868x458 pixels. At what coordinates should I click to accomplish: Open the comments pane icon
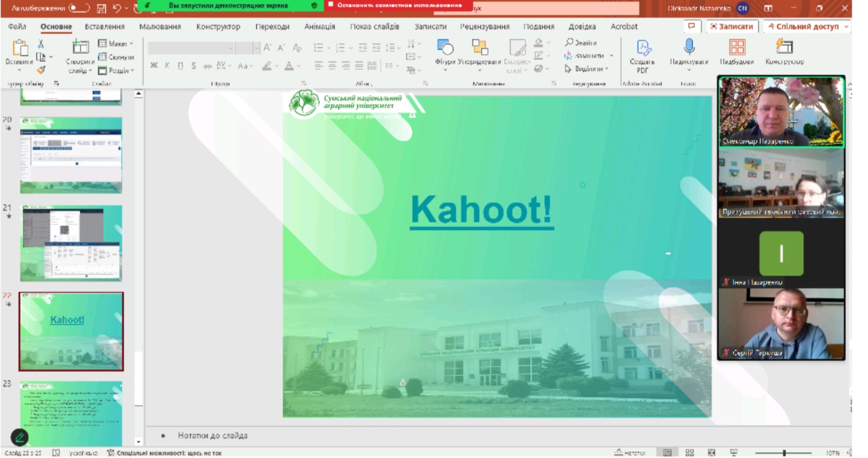pyautogui.click(x=691, y=26)
